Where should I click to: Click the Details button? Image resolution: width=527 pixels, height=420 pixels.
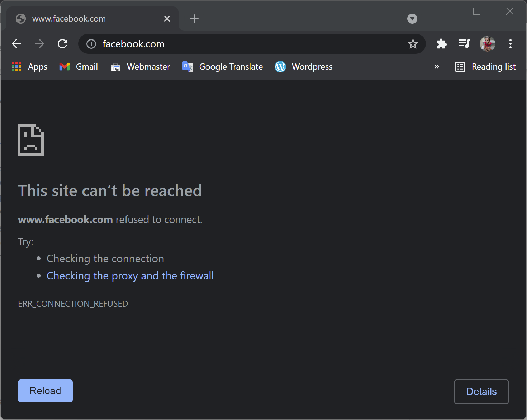pyautogui.click(x=481, y=392)
